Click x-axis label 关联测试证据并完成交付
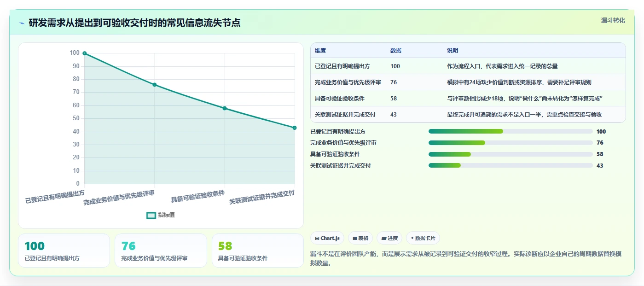Image resolution: width=644 pixels, height=286 pixels. pos(262,197)
